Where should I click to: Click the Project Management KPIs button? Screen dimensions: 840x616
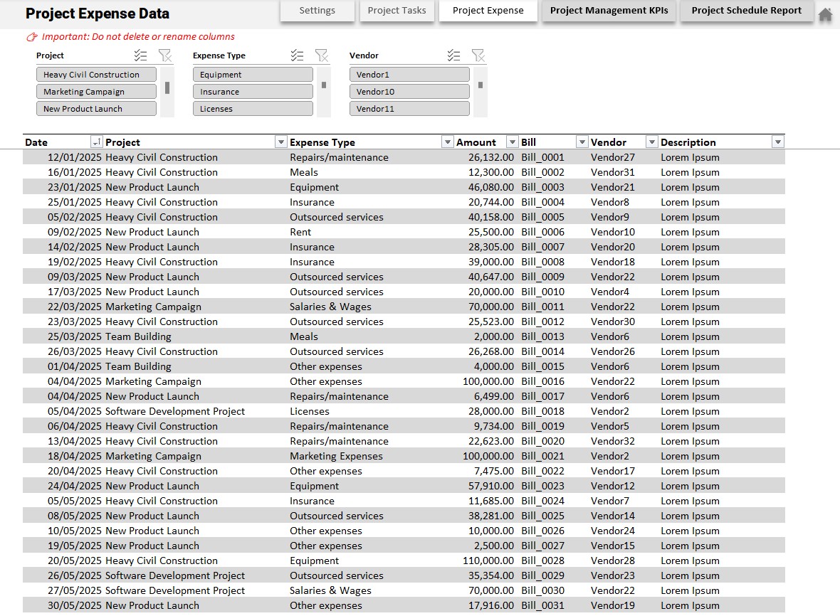(x=609, y=11)
